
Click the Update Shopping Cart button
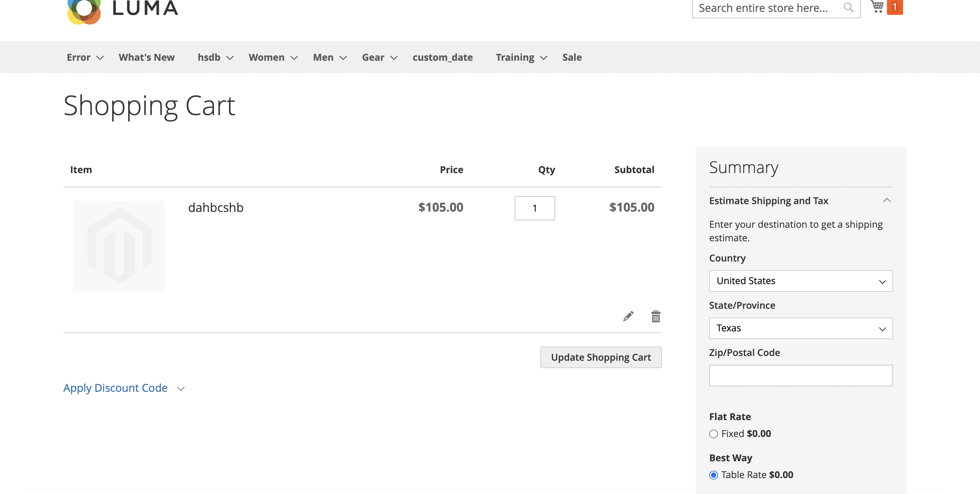[601, 357]
